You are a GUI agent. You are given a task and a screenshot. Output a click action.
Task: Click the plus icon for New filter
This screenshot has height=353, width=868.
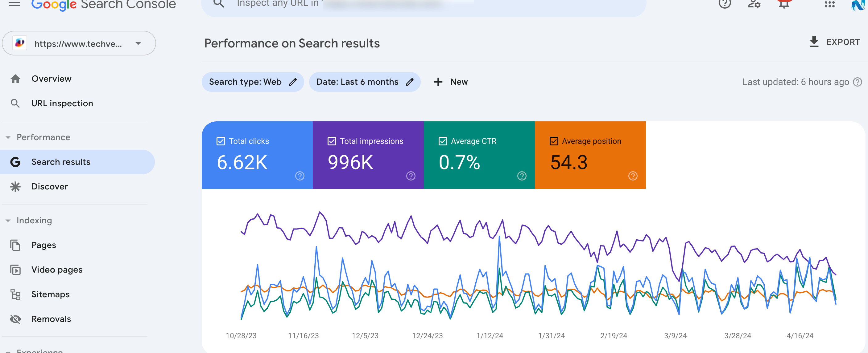(x=438, y=82)
